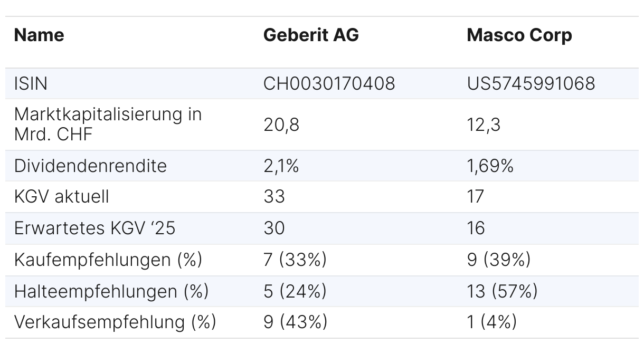This screenshot has height=344, width=644.
Task: Click the KGV aktuell row label
Action: (62, 196)
